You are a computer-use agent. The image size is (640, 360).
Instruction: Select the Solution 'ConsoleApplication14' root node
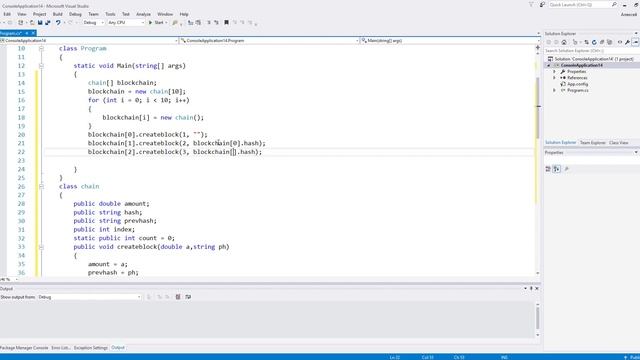click(591, 59)
